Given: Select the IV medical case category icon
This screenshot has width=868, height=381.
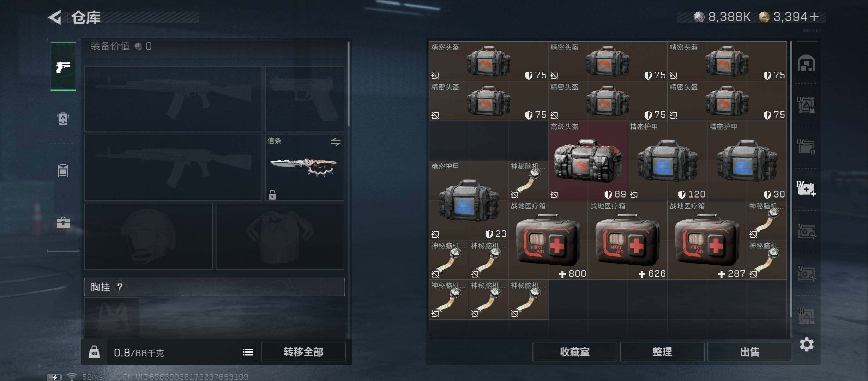Looking at the screenshot, I should coord(806,189).
